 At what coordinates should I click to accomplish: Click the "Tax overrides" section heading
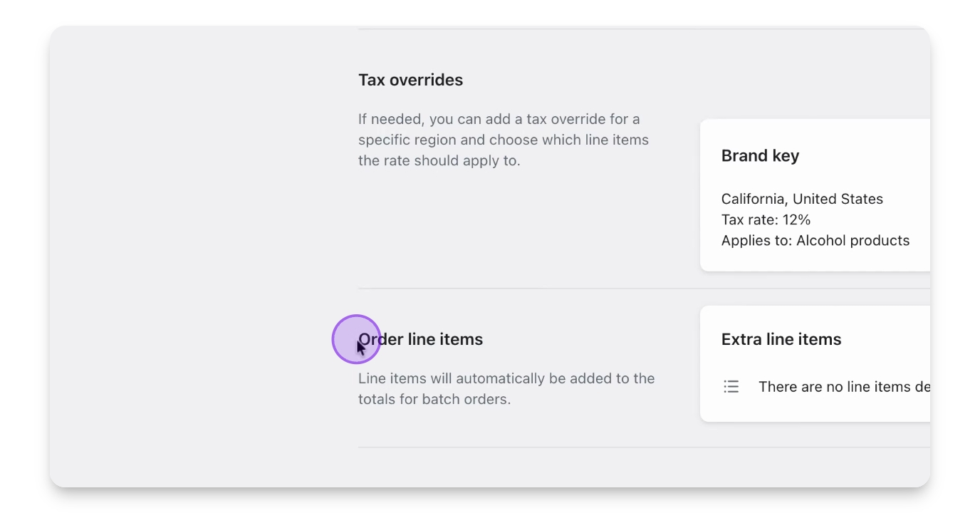pos(410,80)
